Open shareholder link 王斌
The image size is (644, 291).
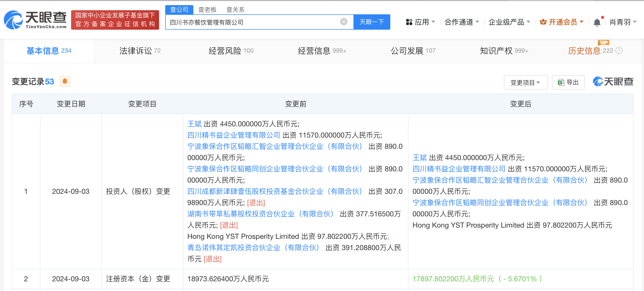point(194,124)
